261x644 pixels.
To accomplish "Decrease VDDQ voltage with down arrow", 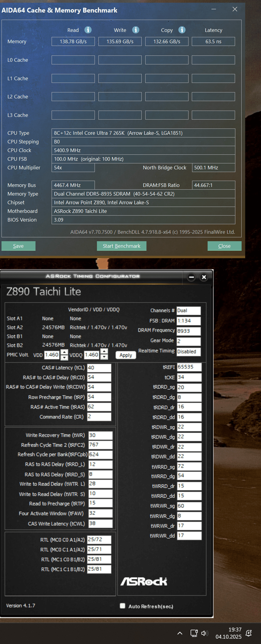I will (104, 357).
